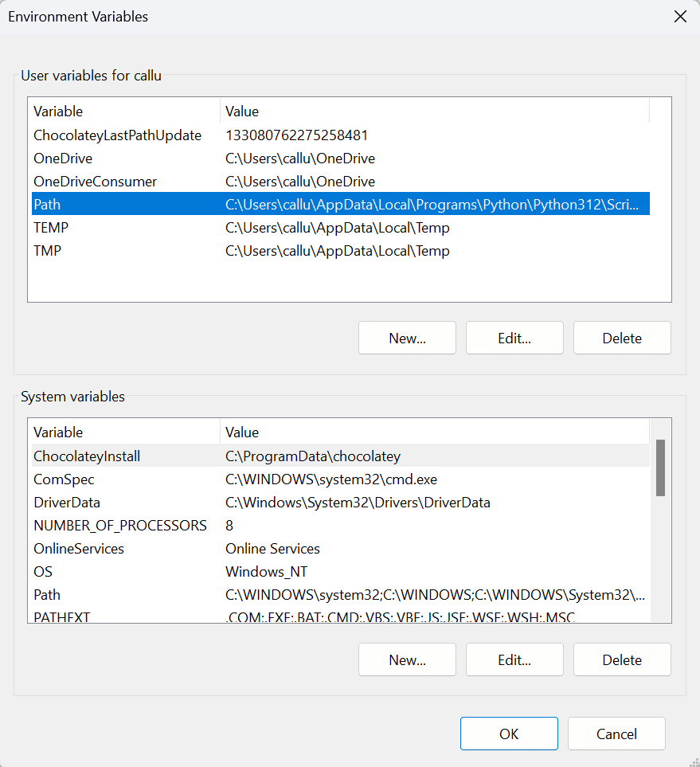700x767 pixels.
Task: Close the Environment Variables dialog
Action: point(680,17)
